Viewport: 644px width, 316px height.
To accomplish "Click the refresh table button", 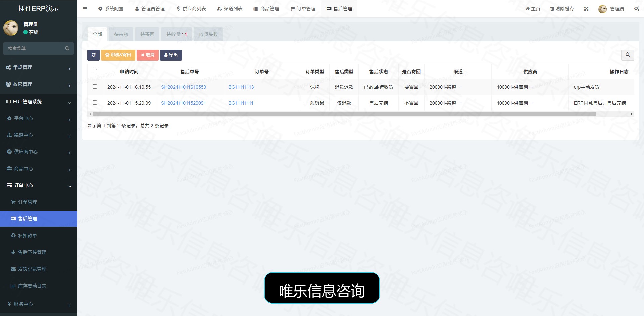I will 93,55.
